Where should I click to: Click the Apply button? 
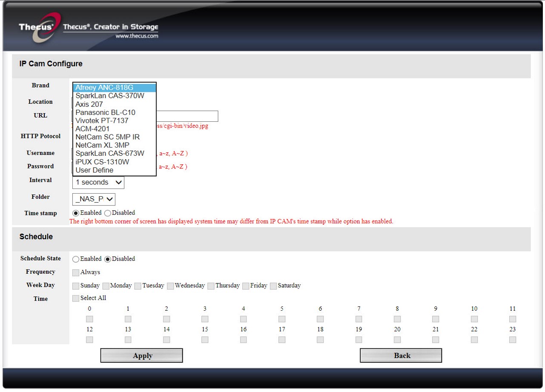(x=142, y=355)
